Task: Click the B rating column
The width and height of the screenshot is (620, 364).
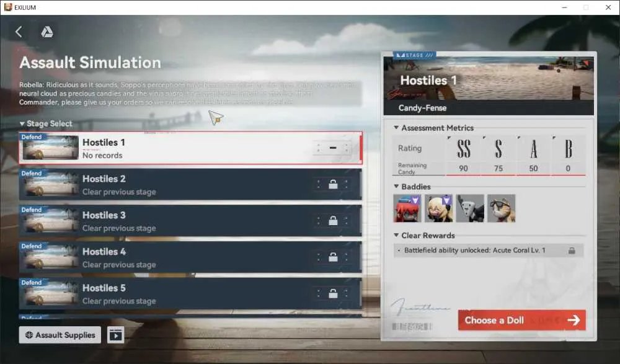Action: click(568, 155)
